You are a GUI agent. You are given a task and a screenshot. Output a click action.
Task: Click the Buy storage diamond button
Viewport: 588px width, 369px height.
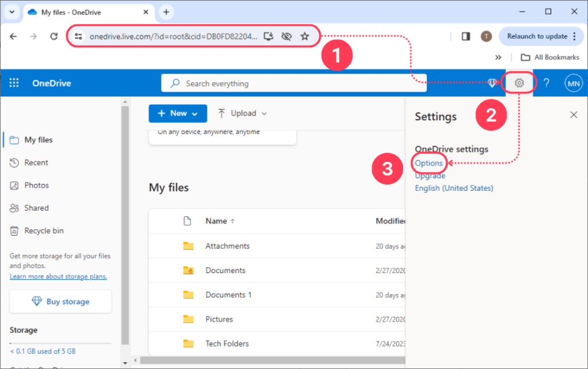(60, 301)
